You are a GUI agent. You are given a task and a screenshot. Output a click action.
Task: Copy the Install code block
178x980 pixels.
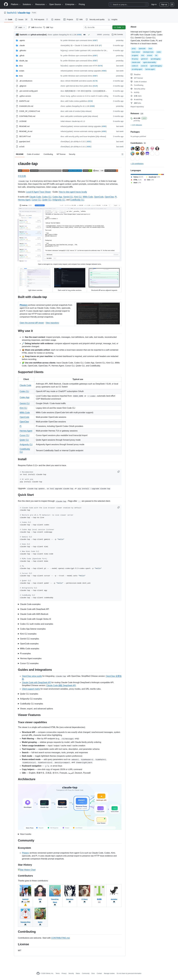click(x=119, y=472)
